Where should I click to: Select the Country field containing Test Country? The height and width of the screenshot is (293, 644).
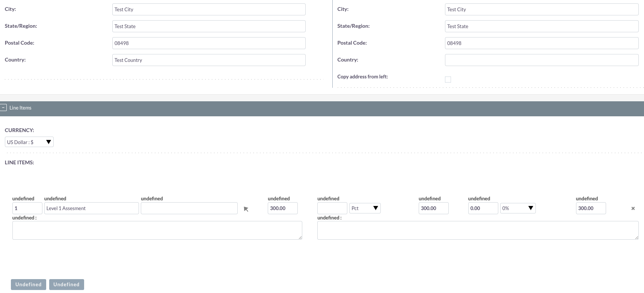tap(208, 60)
